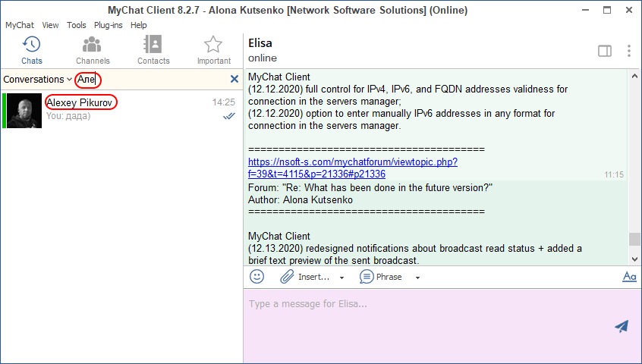The width and height of the screenshot is (642, 364).
Task: Click the 11:15 message timestamp
Action: [x=614, y=174]
